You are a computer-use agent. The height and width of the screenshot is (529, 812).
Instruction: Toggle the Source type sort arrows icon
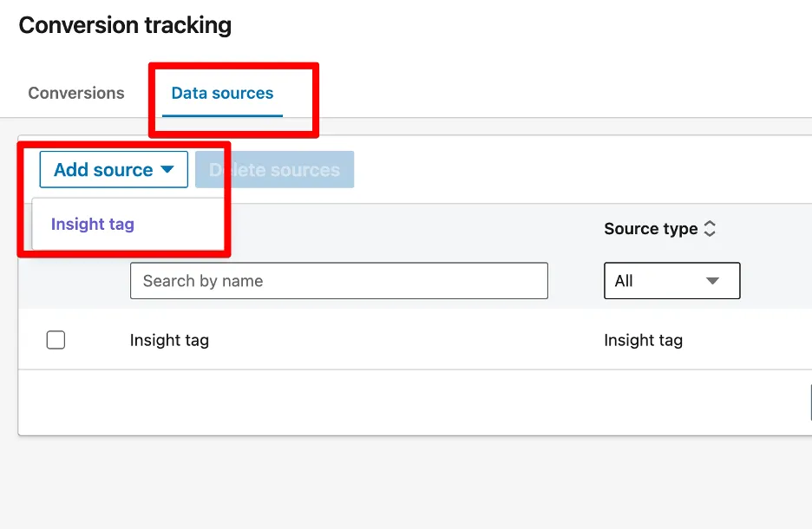point(710,229)
